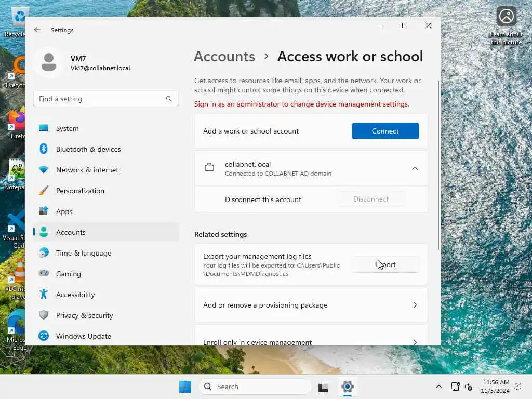This screenshot has height=399, width=532.
Task: Select the Gaming menu item
Action: pyautogui.click(x=105, y=273)
